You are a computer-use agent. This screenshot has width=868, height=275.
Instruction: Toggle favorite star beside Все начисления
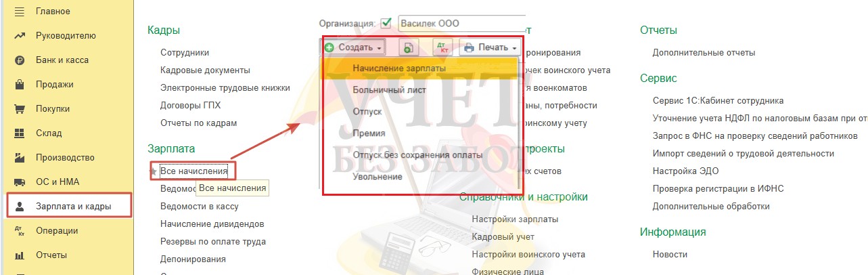154,171
